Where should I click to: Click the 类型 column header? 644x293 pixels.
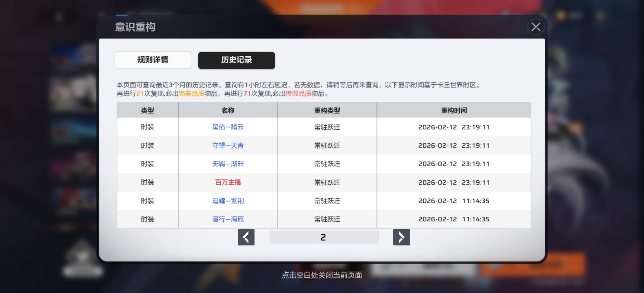click(147, 110)
